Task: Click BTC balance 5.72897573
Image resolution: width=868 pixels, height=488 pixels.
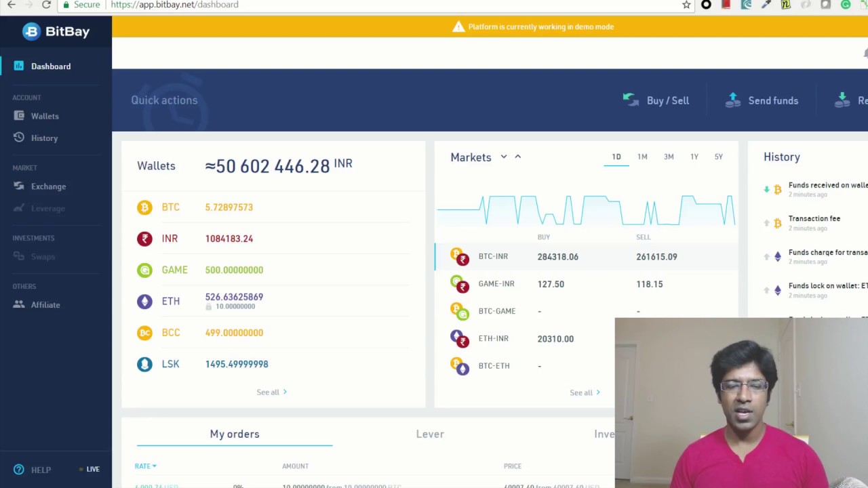Action: [229, 207]
